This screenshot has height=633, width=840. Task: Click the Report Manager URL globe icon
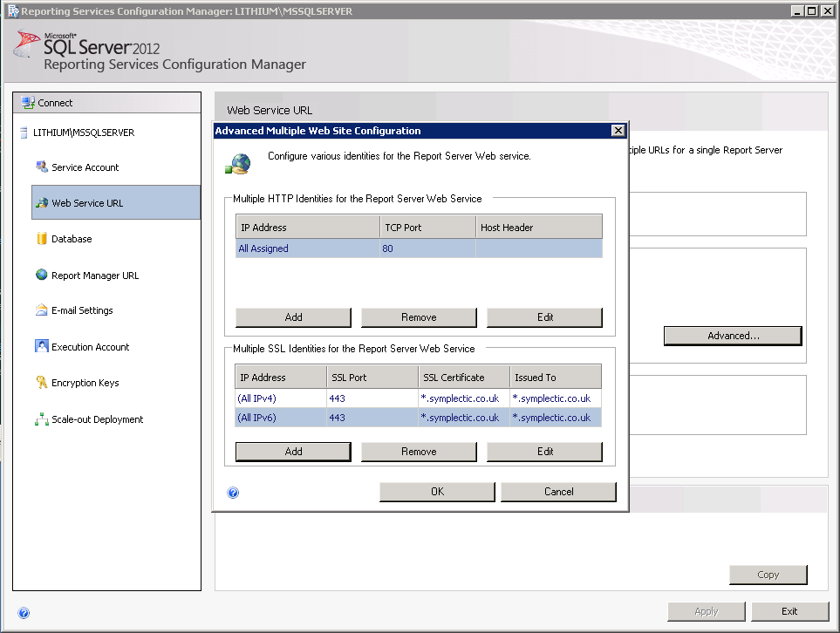point(41,275)
